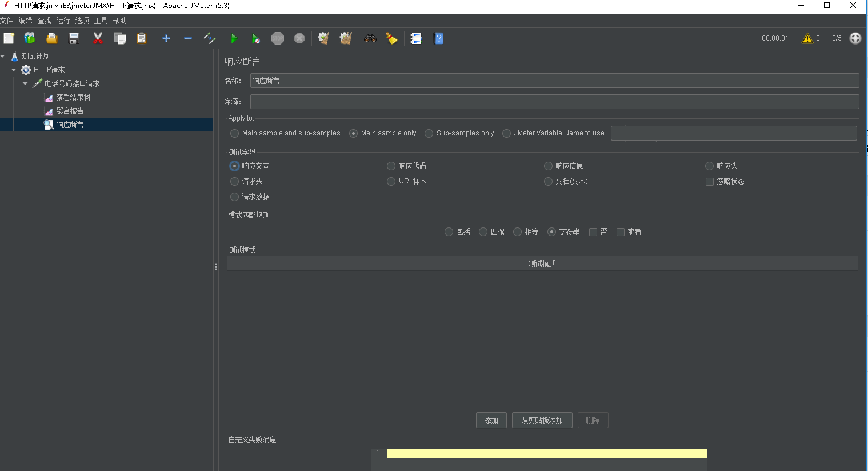Select 请求头 test field radio

246,181
